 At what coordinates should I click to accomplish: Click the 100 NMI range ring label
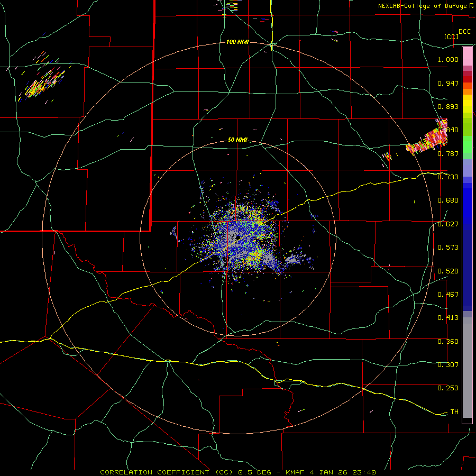click(237, 42)
